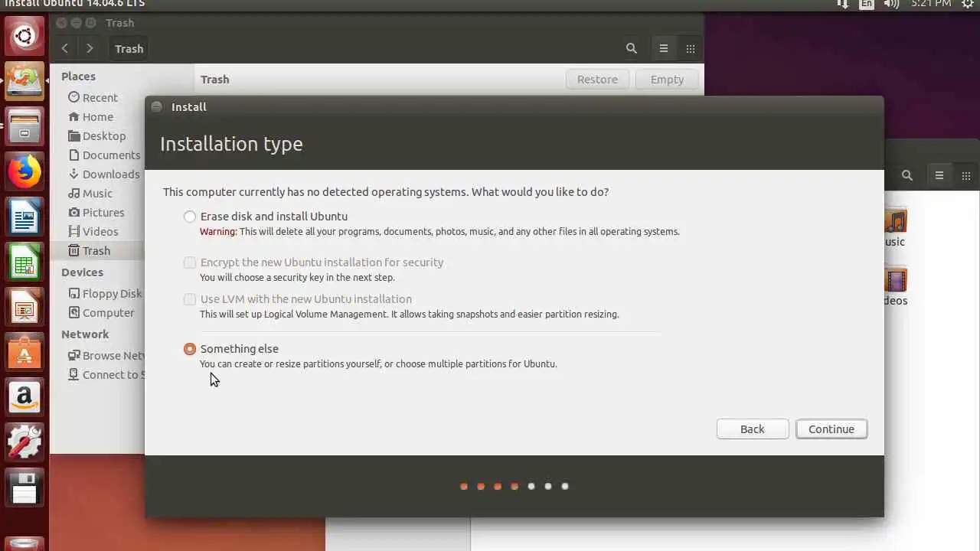Open the system gear menu
The height and width of the screenshot is (551, 980).
point(968,4)
